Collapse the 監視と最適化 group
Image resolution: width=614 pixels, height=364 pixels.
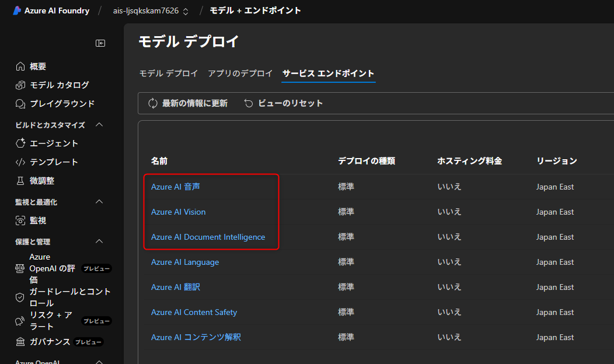pos(99,201)
